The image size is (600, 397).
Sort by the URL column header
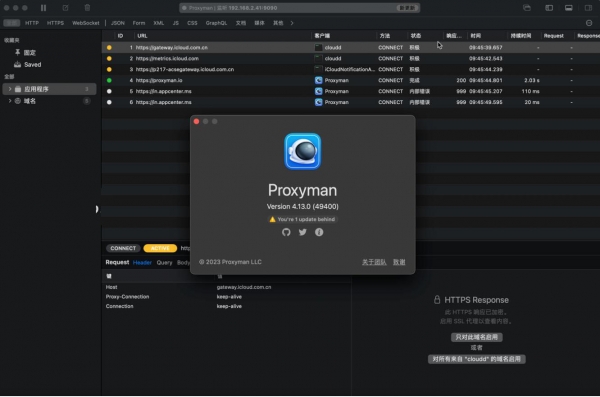pos(142,36)
